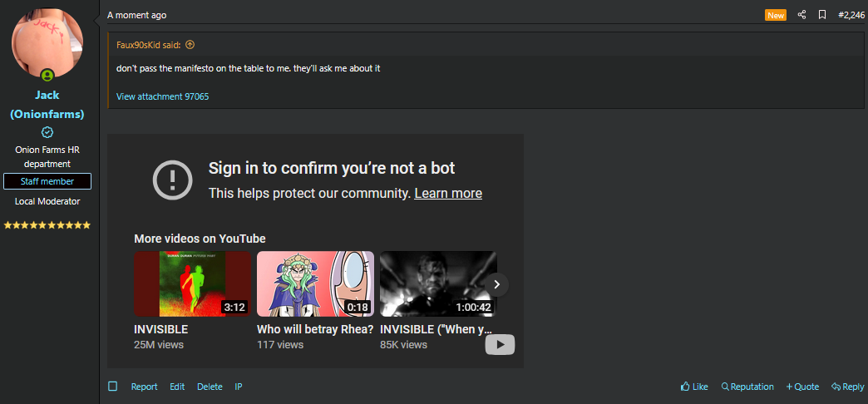
Task: View the poster's IP address
Action: point(239,387)
